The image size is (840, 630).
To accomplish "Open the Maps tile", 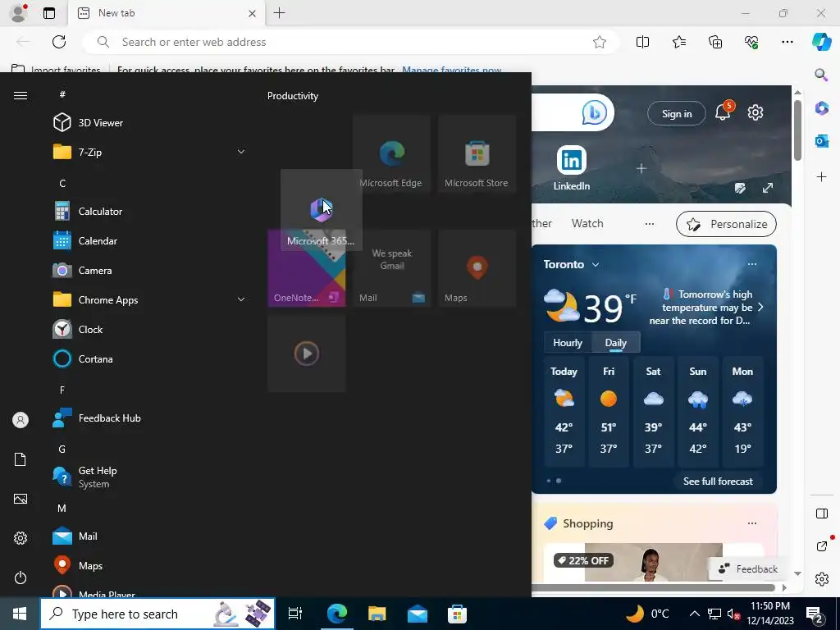I will pos(477,268).
